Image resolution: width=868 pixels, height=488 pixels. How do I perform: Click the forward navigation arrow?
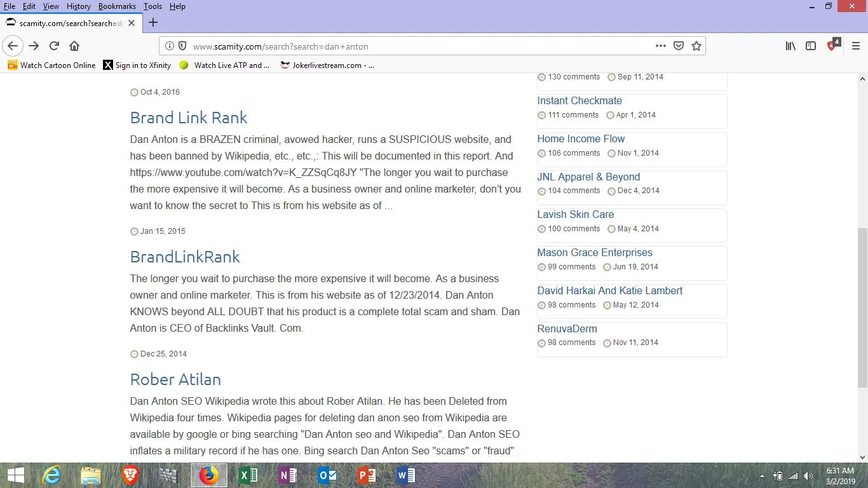point(34,46)
